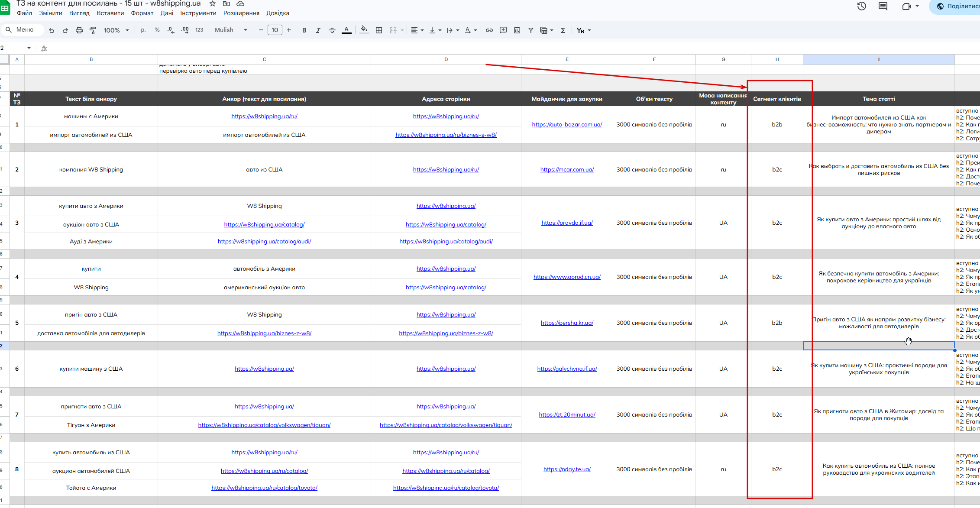Image resolution: width=980 pixels, height=508 pixels.
Task: Open the auto-bazar.com.ua link
Action: tap(567, 125)
